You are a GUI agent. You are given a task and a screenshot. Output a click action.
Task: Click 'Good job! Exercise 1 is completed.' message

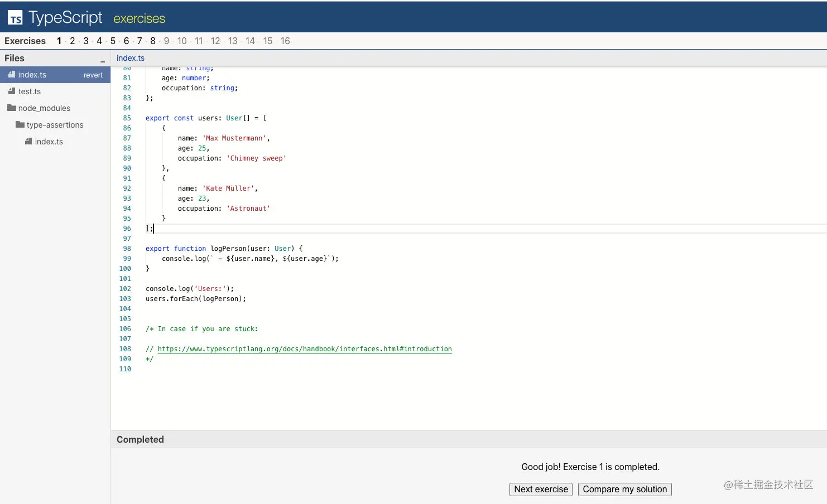tap(590, 467)
